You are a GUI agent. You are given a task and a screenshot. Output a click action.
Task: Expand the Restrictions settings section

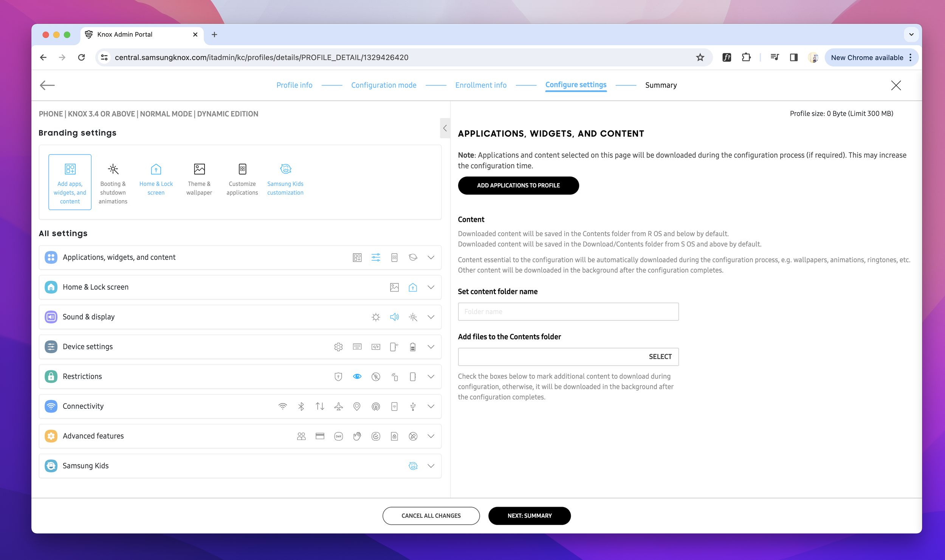tap(431, 376)
